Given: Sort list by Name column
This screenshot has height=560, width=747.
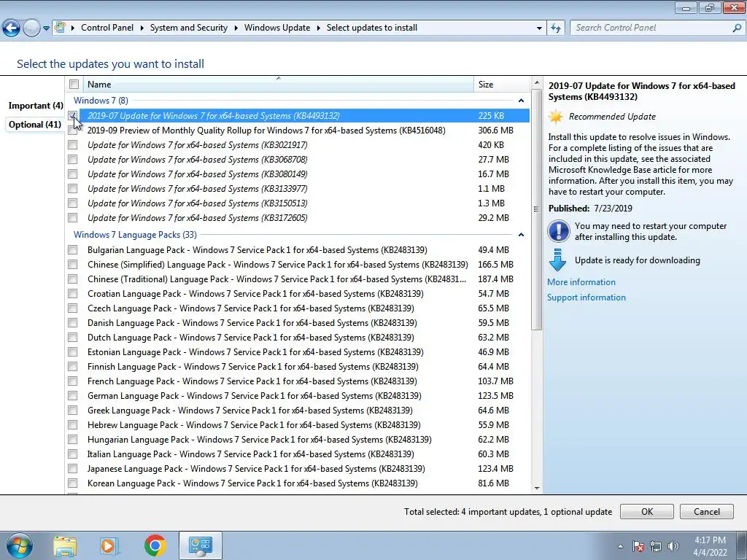Looking at the screenshot, I should point(279,85).
